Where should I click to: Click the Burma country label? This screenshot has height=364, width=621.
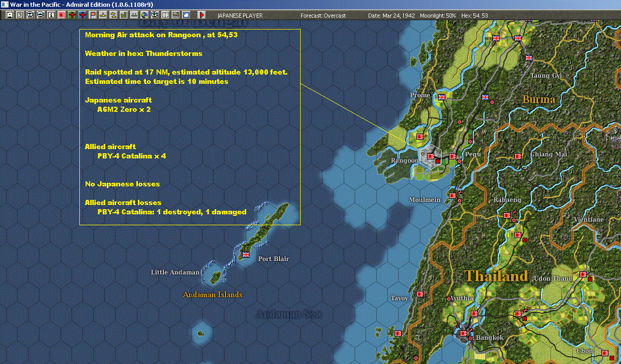click(539, 99)
